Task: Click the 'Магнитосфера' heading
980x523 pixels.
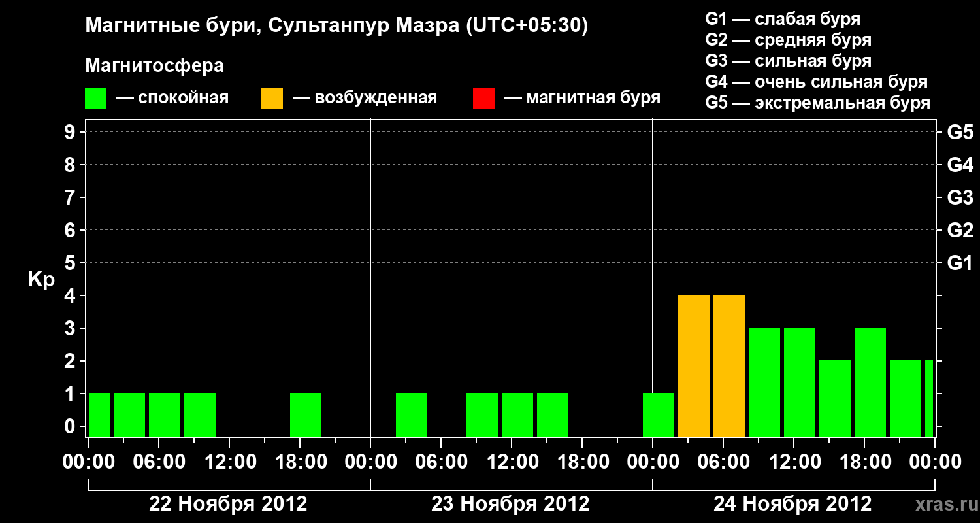Action: click(x=155, y=66)
